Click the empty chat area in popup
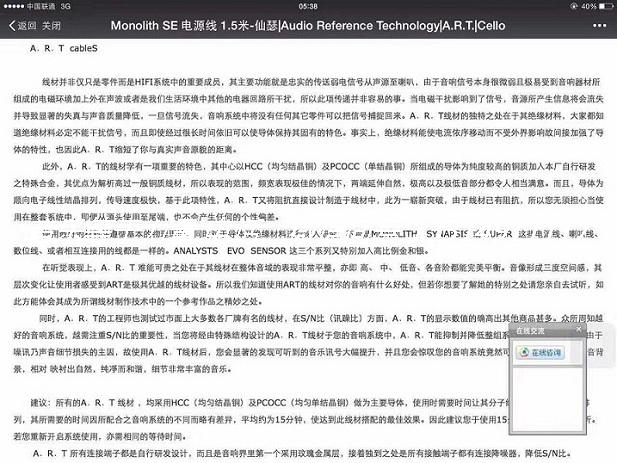Screen dimensions: 617x463 (547, 399)
